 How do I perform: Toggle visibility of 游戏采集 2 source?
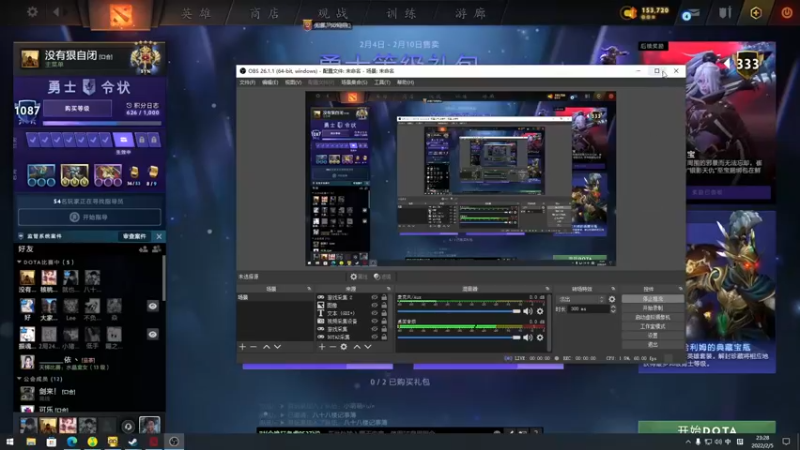coord(375,297)
